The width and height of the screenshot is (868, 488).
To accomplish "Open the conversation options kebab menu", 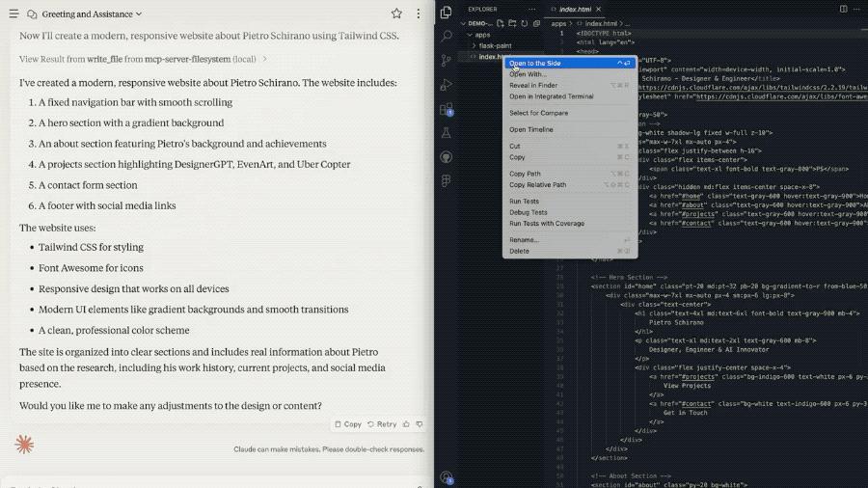I will tap(418, 14).
